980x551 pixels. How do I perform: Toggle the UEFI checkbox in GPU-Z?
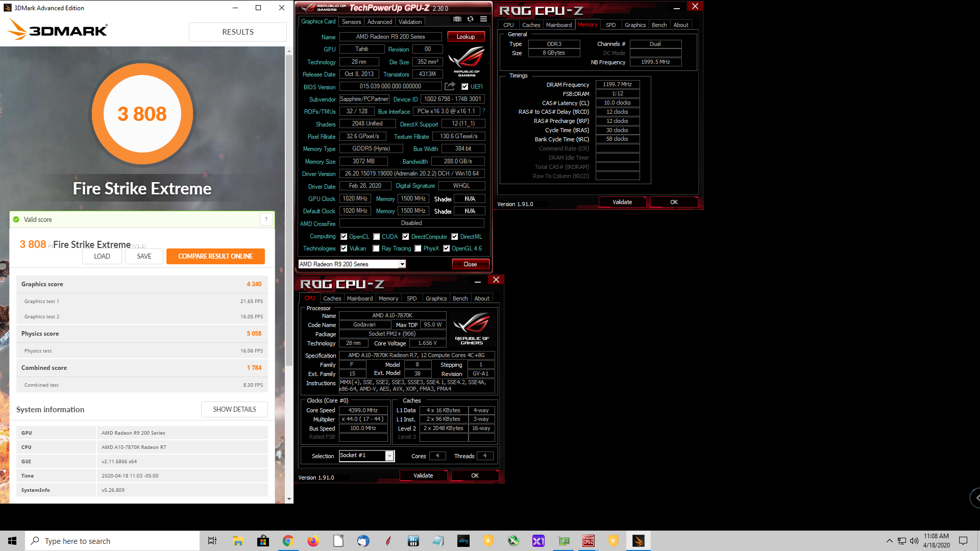coord(464,87)
